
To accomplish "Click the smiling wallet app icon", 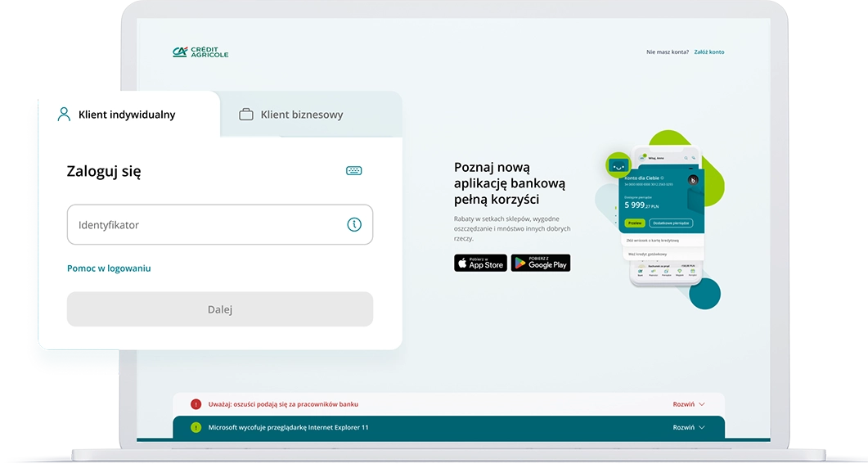I will coord(618,165).
